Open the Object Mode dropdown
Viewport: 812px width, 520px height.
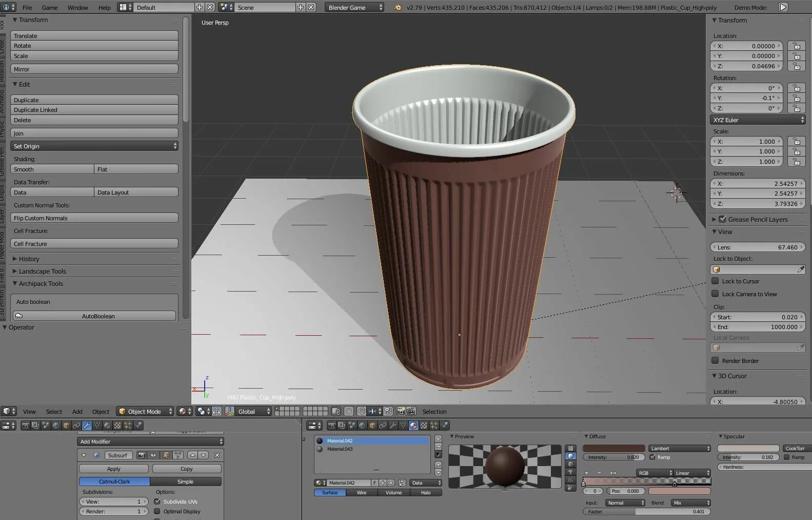tap(145, 412)
